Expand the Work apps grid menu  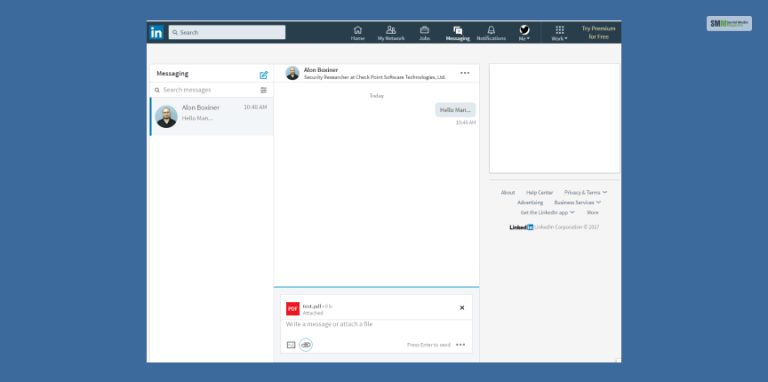coord(559,33)
